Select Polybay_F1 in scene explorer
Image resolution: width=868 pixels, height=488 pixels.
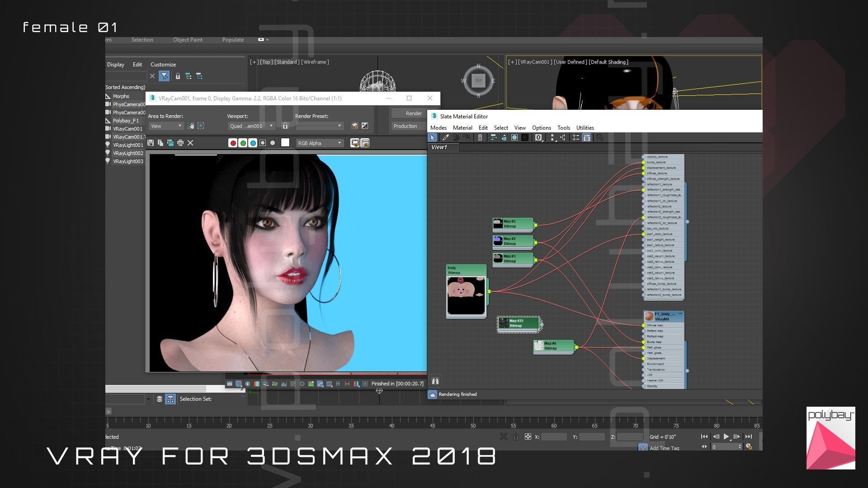126,121
